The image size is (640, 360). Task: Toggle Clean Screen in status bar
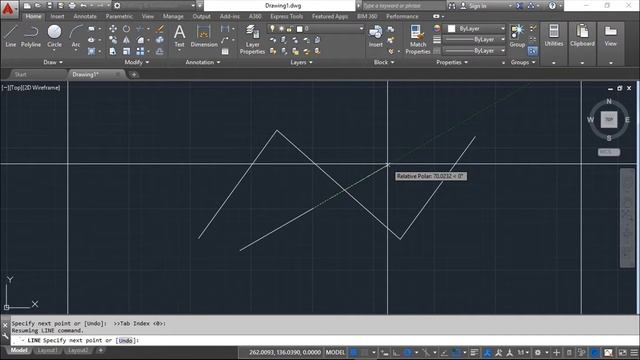(622, 352)
